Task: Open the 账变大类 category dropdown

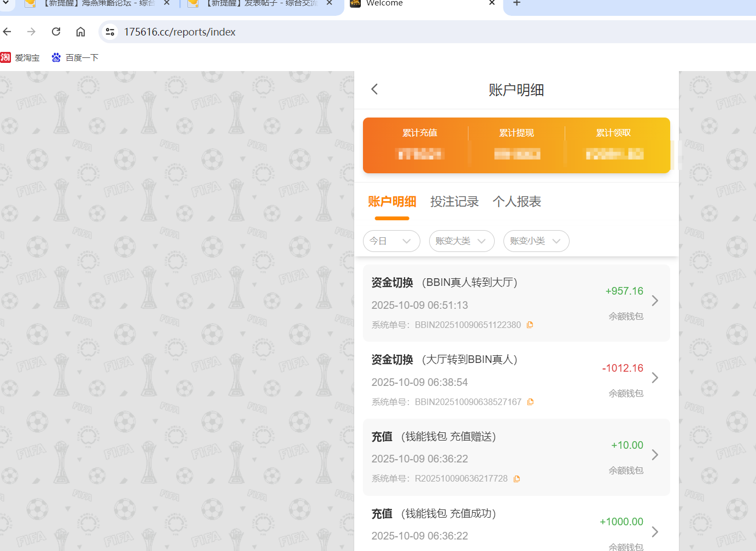Action: pyautogui.click(x=461, y=241)
